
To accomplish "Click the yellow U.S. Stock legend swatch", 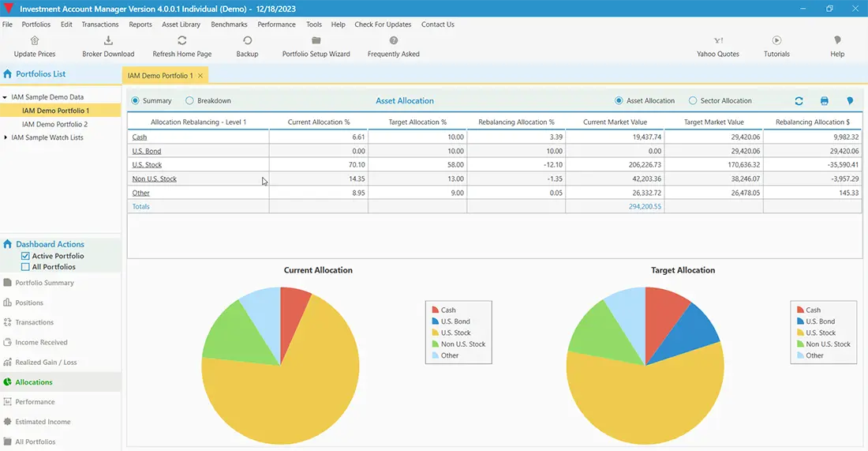I will pyautogui.click(x=436, y=333).
